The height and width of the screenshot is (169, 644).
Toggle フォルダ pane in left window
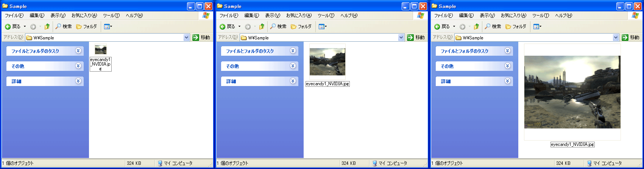87,27
